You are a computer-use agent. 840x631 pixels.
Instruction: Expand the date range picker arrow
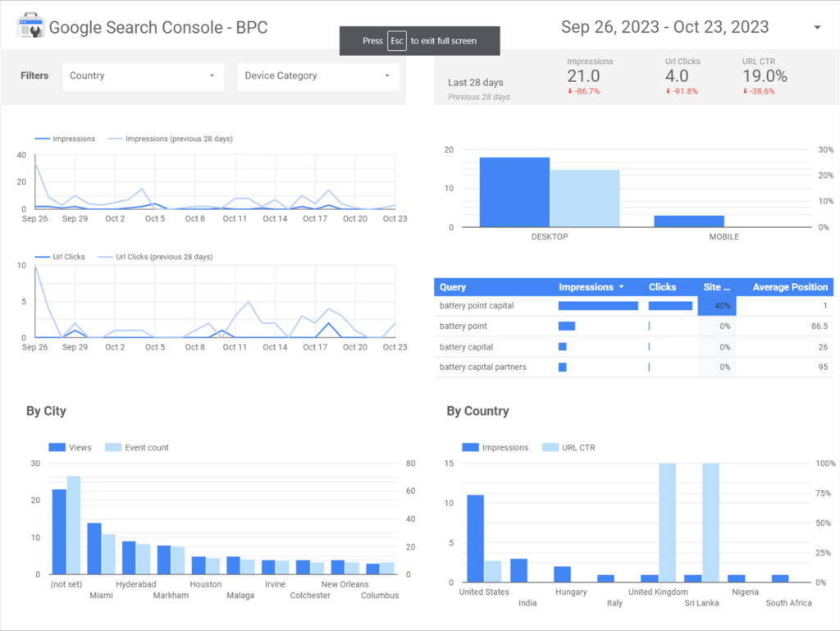pos(817,27)
